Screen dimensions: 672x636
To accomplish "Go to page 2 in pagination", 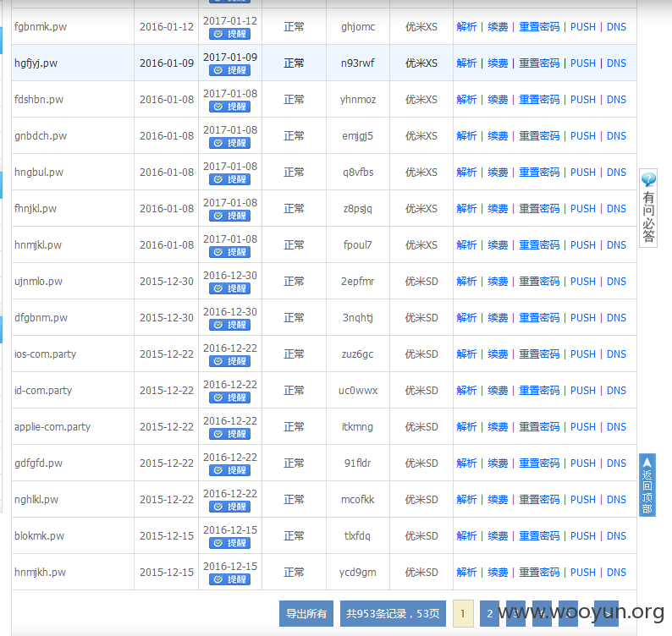I will [489, 614].
